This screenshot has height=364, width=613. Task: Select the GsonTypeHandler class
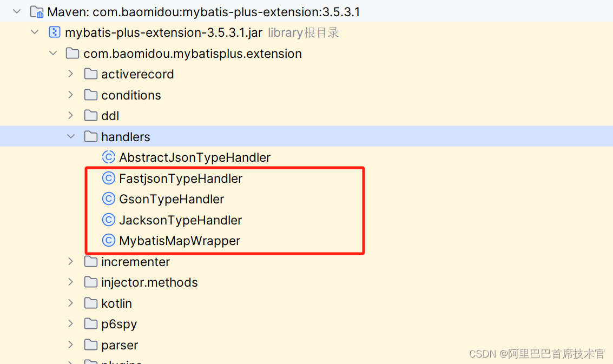point(171,199)
